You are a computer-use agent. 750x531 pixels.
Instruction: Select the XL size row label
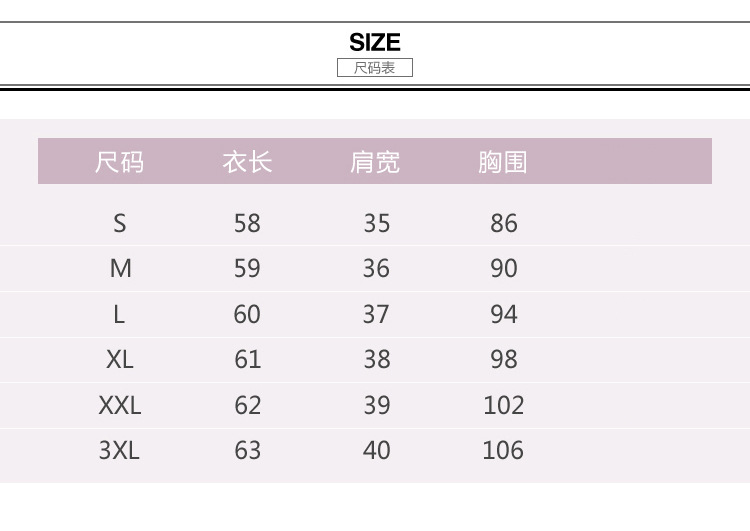click(120, 359)
